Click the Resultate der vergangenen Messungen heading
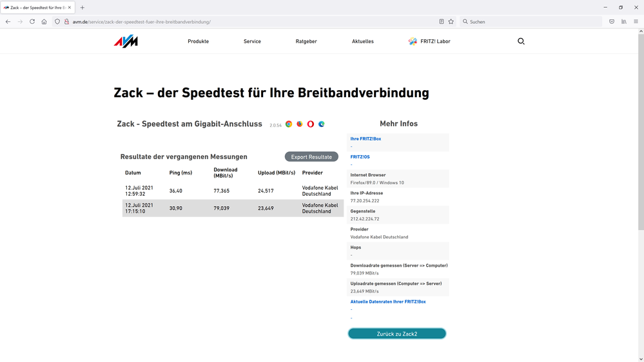644x362 pixels. [x=184, y=157]
